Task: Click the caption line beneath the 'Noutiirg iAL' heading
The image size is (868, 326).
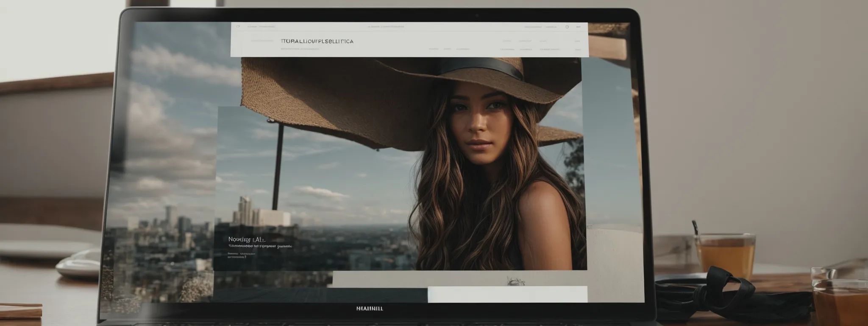Action: click(x=260, y=246)
